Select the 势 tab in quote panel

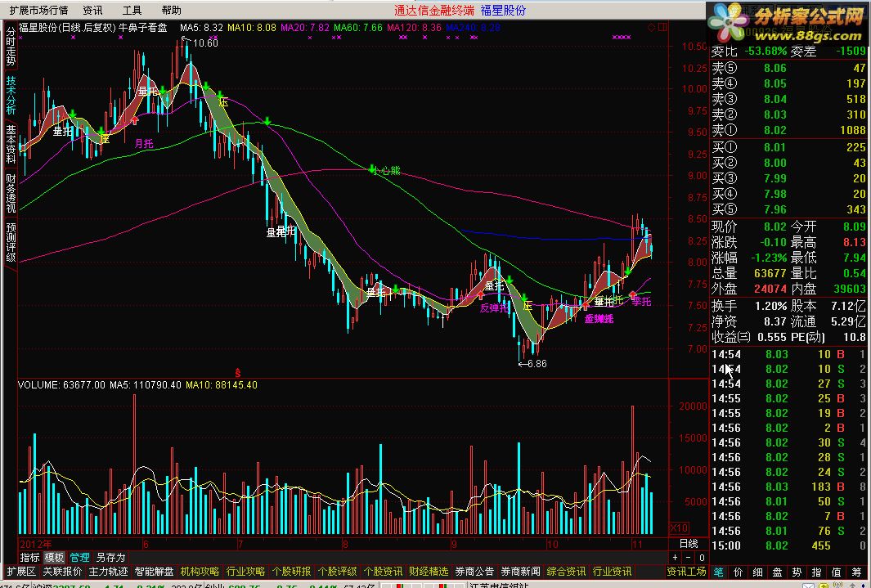[x=797, y=572]
